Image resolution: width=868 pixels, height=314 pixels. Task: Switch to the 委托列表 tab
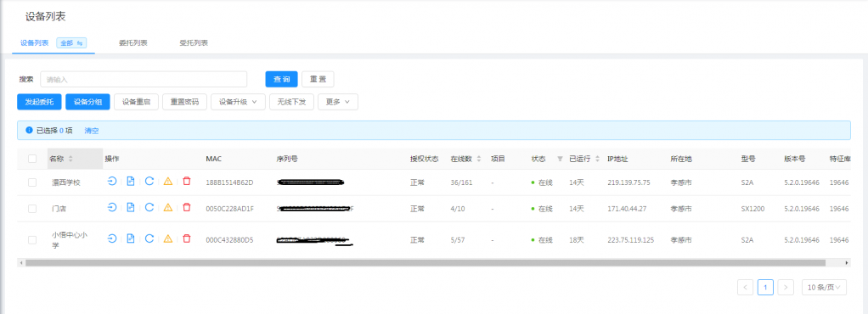pyautogui.click(x=132, y=42)
